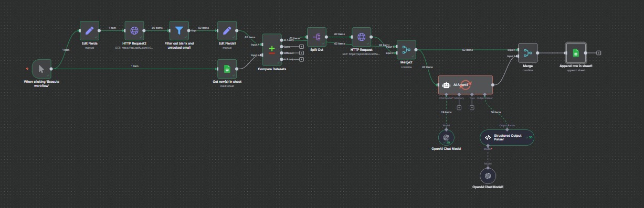The width and height of the screenshot is (644, 208).
Task: Open the 'Append row in sheet1' node
Action: tap(575, 53)
